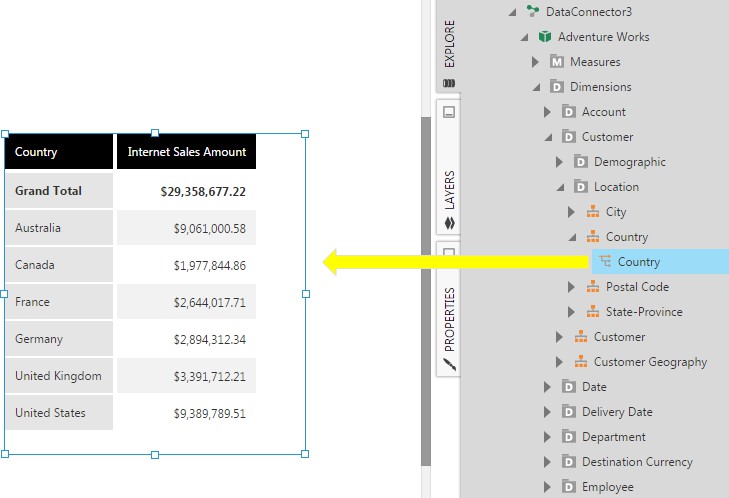This screenshot has height=498, width=729.
Task: Select the Customer Geography tree item
Action: (650, 362)
